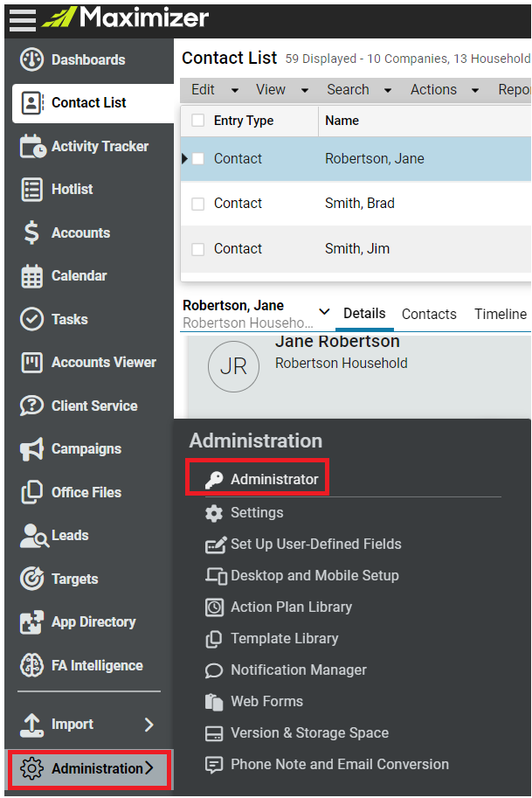Click the JR avatar circle
Viewport: 532px width, 798px height.
click(x=233, y=366)
